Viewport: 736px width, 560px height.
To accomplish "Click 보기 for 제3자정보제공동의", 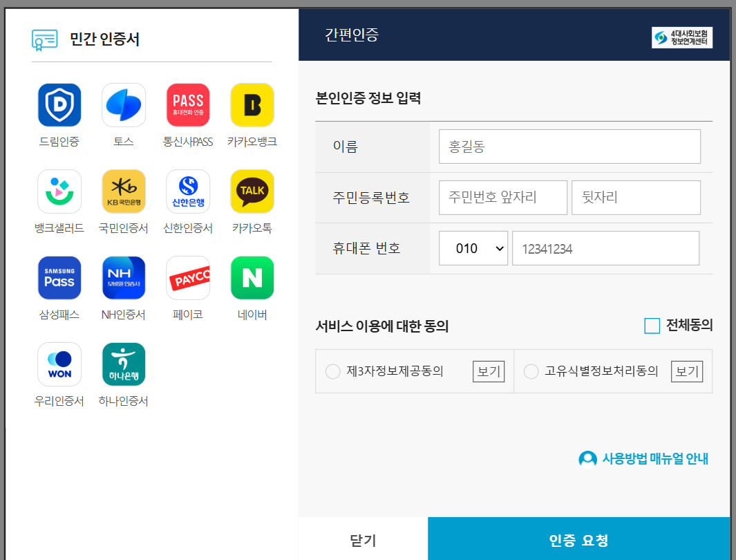I will tap(489, 372).
